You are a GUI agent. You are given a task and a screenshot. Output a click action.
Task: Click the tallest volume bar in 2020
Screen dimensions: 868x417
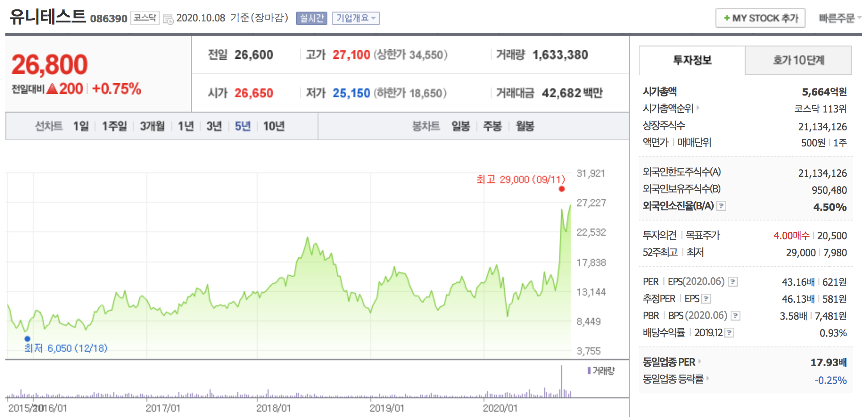[x=562, y=381]
